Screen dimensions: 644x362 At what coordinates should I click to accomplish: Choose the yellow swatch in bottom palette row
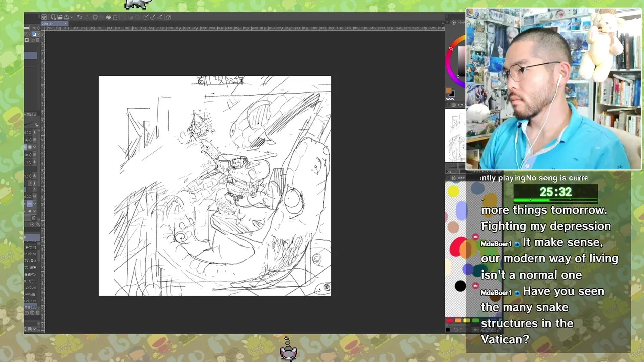467,320
